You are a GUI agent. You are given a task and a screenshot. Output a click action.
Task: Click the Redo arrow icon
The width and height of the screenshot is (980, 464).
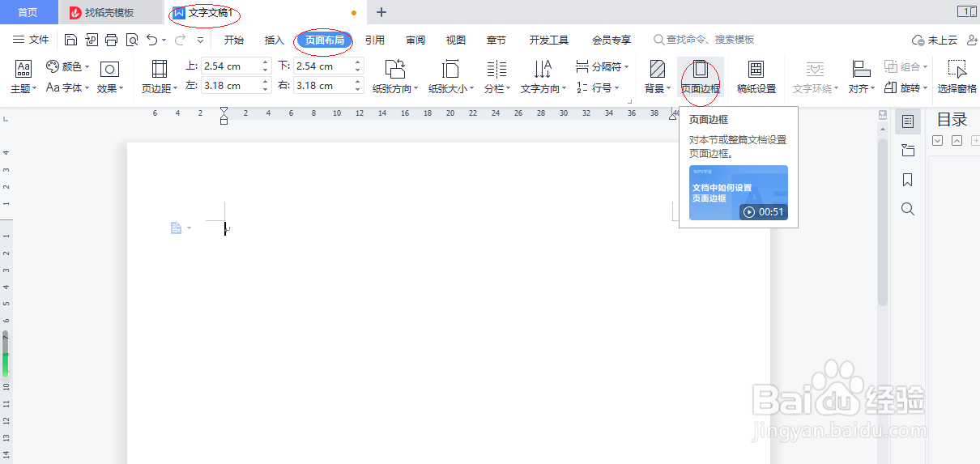point(180,40)
